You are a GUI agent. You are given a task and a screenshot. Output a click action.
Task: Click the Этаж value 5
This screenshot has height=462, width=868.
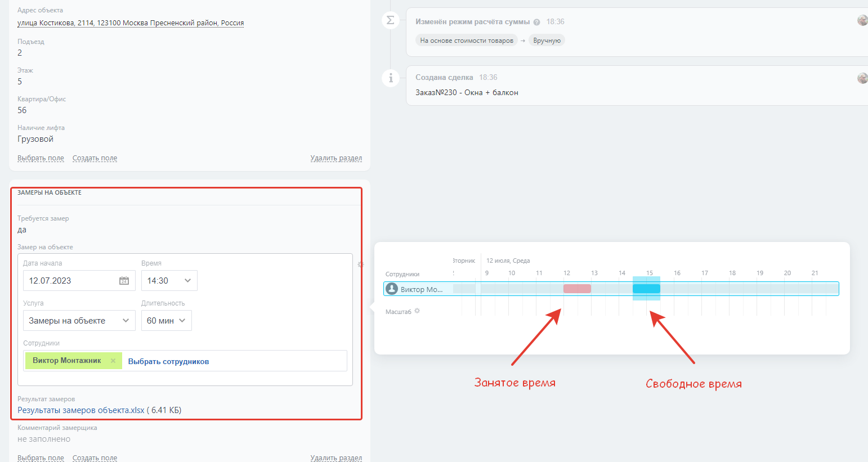(x=20, y=82)
